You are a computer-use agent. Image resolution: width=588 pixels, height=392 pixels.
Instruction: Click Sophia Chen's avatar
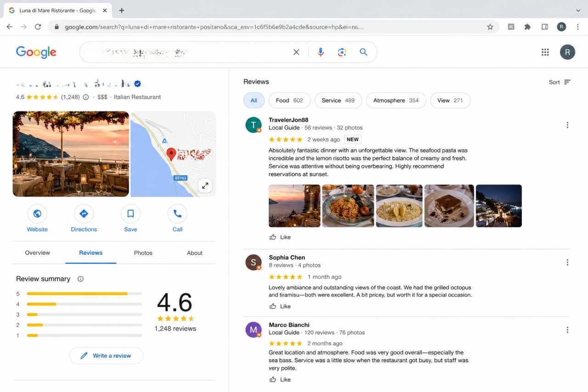(254, 262)
